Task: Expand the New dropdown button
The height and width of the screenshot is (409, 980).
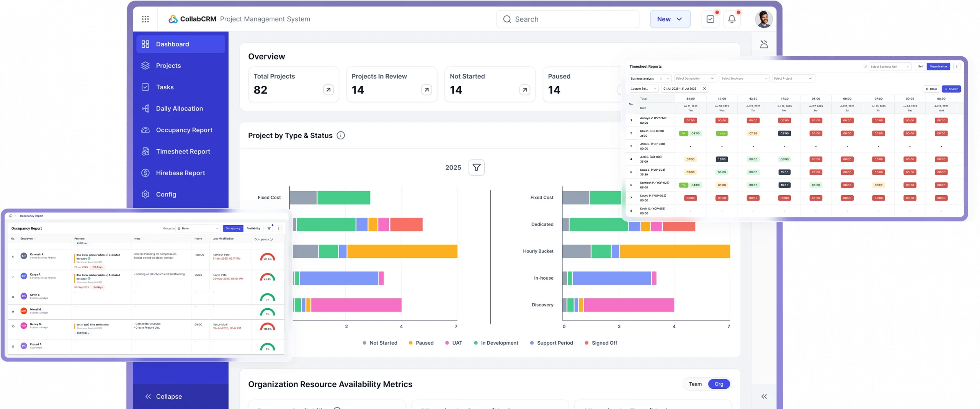Action: pos(670,19)
